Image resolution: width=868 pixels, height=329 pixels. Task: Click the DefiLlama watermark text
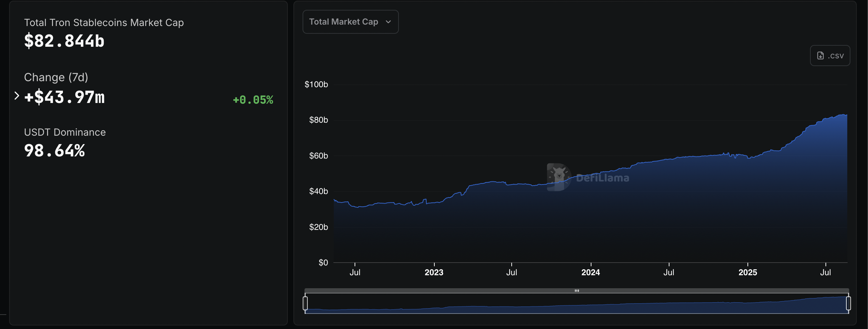pyautogui.click(x=603, y=178)
